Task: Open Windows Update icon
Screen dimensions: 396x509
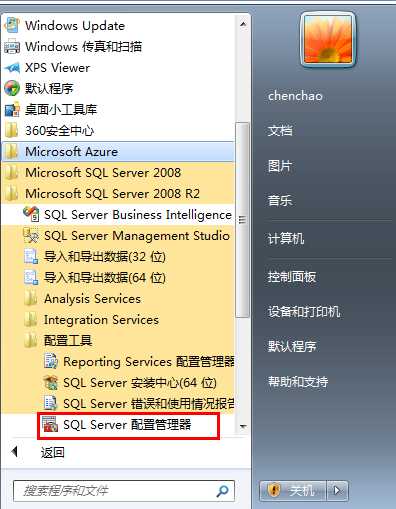Action: point(12,25)
